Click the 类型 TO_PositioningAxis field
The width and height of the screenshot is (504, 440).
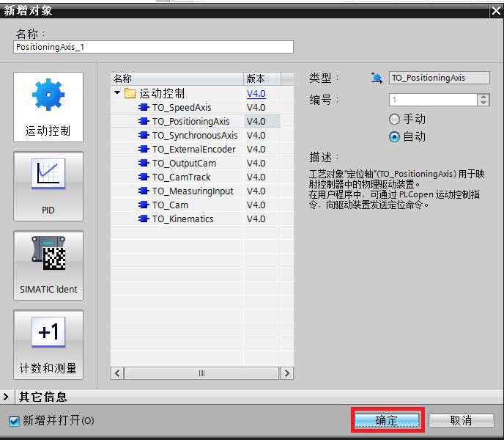coord(439,78)
